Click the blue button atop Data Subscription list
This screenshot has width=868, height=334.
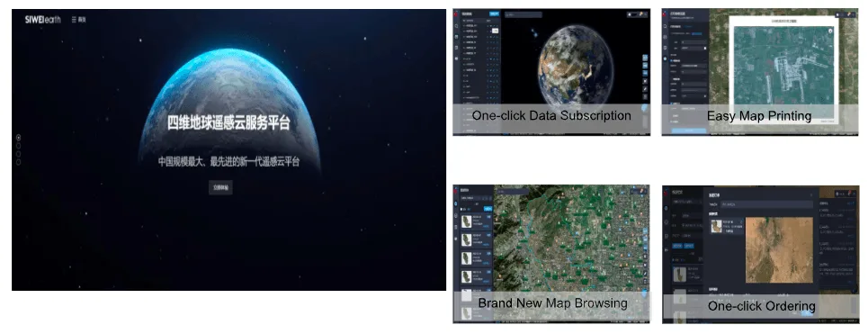pyautogui.click(x=495, y=14)
